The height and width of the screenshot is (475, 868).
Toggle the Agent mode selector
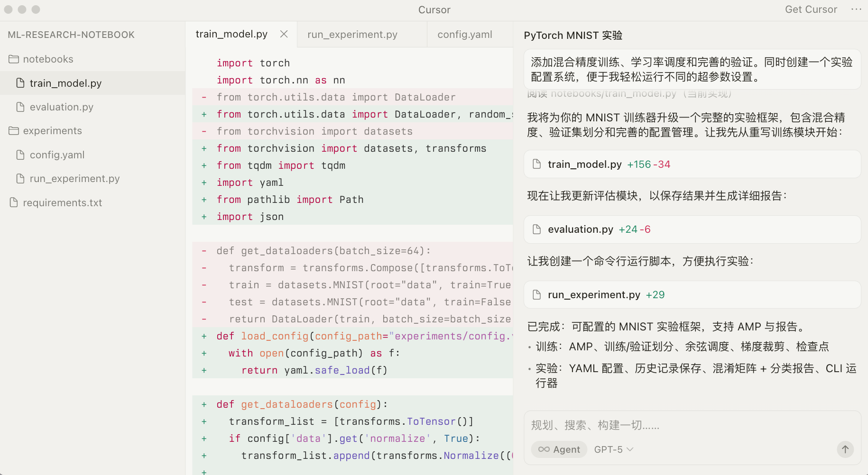(559, 449)
